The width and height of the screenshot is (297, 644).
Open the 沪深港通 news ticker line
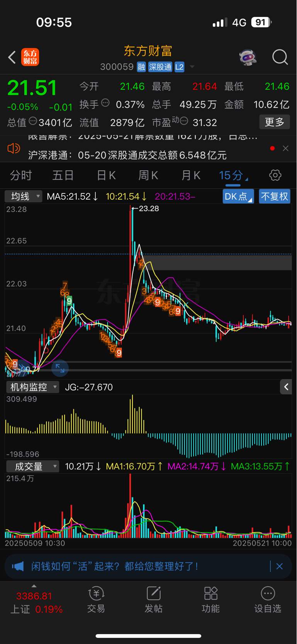(127, 155)
